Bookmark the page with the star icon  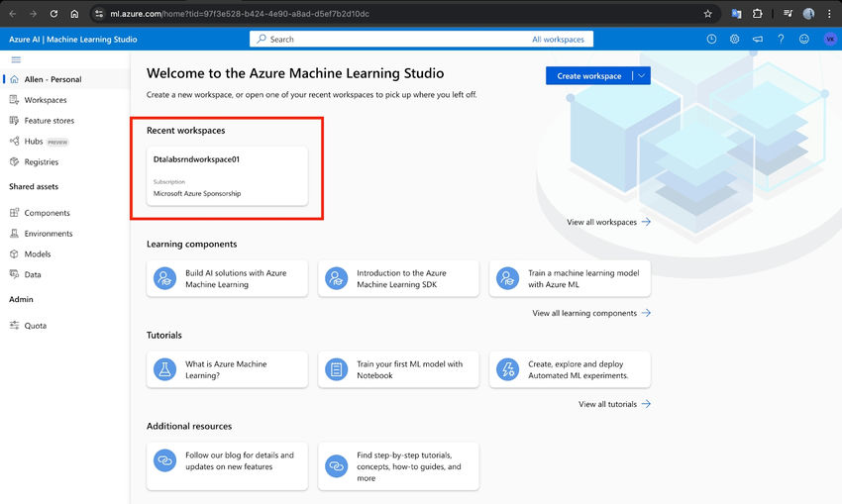coord(707,14)
